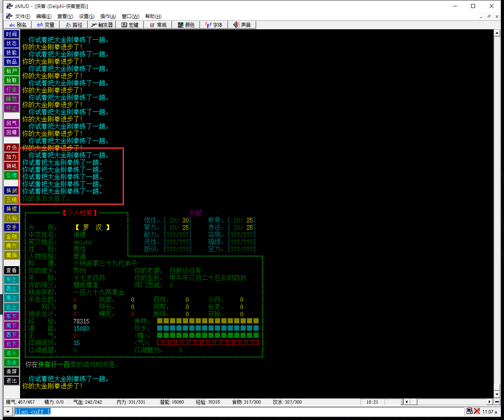Move with the 东上 direction button
Screen dimensions: 504x420
point(12,279)
